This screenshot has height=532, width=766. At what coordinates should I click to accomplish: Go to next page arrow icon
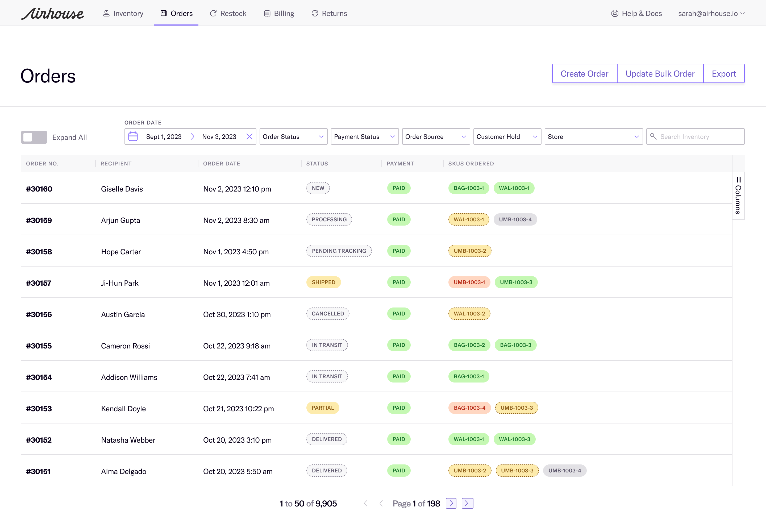(451, 503)
